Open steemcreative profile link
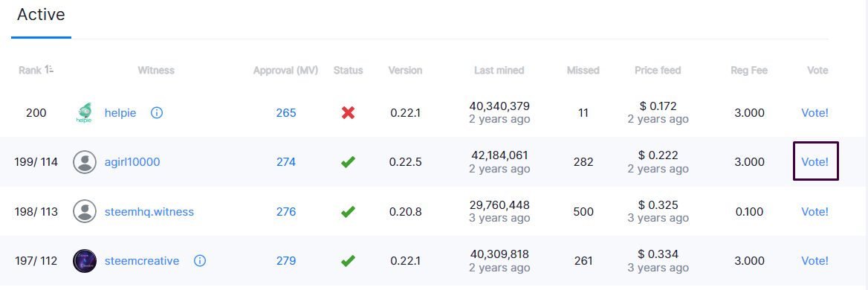 coord(142,261)
